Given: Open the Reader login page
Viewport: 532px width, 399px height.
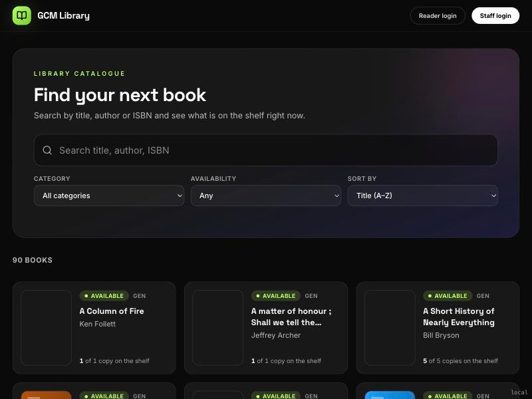Looking at the screenshot, I should 438,15.
